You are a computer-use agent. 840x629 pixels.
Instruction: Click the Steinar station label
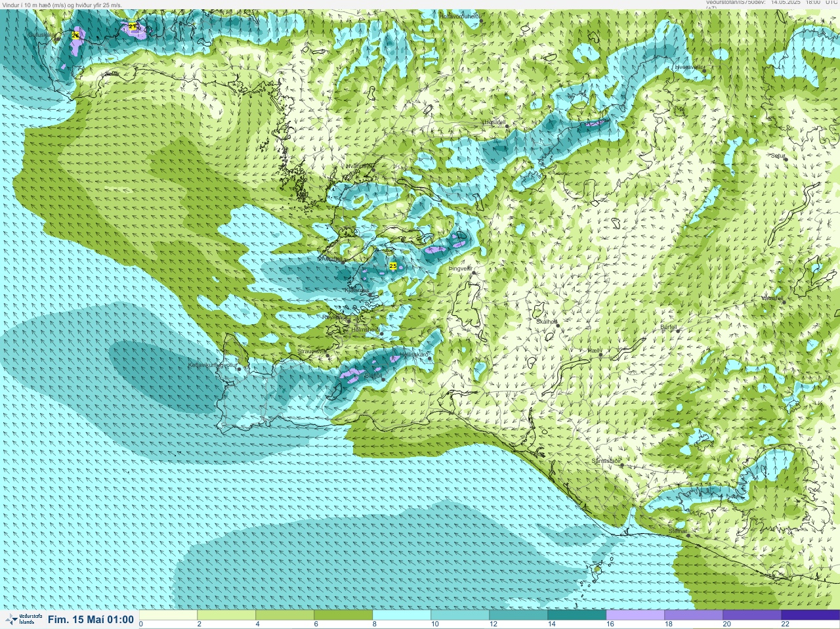tap(677, 531)
